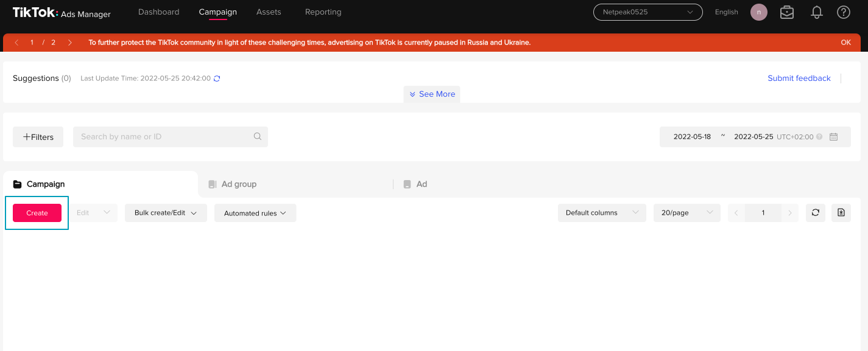Open the 20/page dropdown

(687, 213)
